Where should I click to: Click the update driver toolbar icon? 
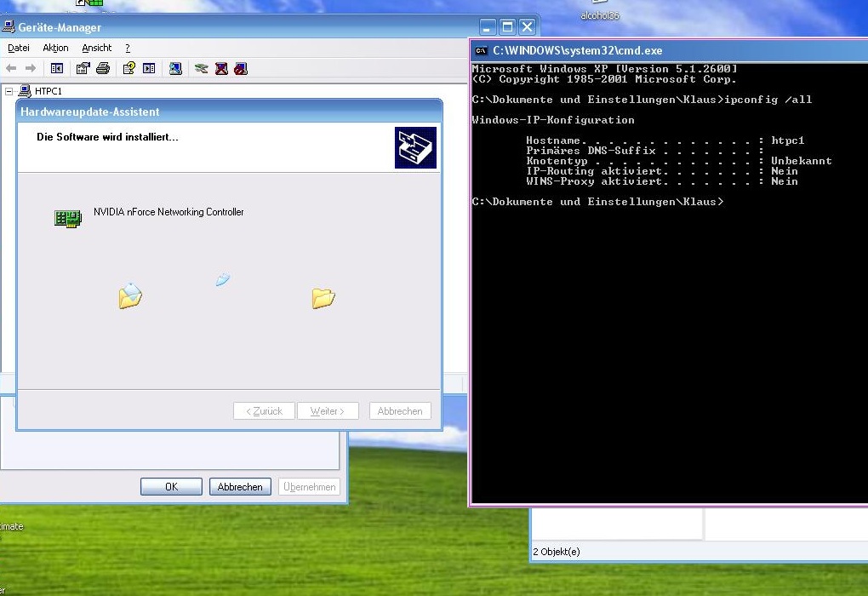click(202, 68)
